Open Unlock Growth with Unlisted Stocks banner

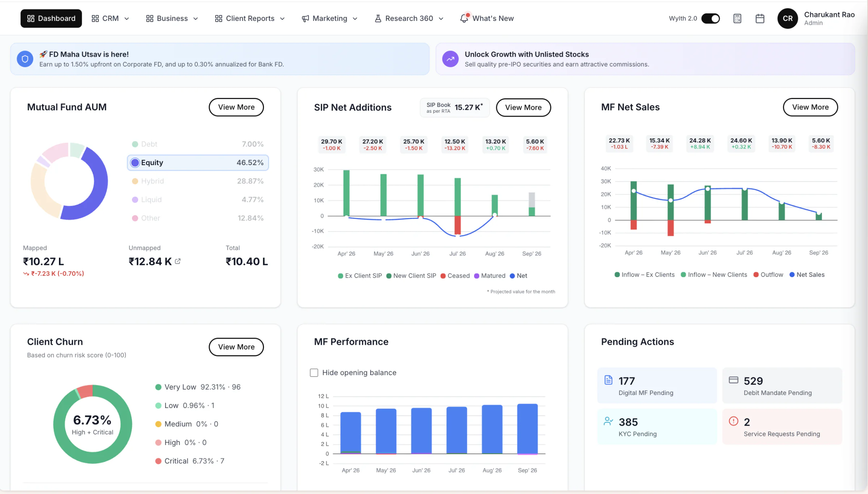click(645, 59)
